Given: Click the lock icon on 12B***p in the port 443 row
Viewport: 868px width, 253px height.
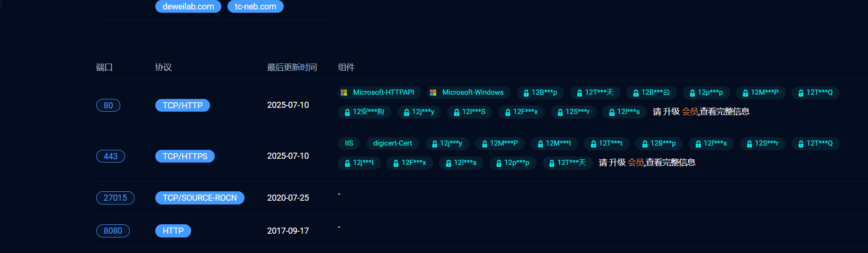Looking at the screenshot, I should tap(645, 144).
